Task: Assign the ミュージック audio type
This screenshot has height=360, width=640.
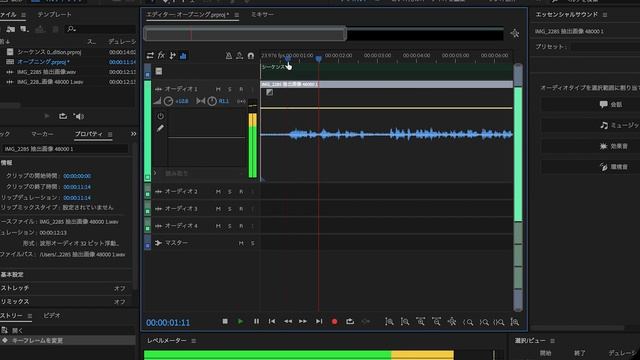Action: 591,125
